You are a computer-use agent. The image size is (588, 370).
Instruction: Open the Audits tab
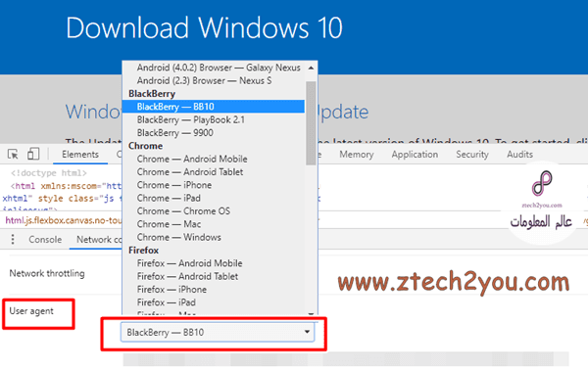519,155
